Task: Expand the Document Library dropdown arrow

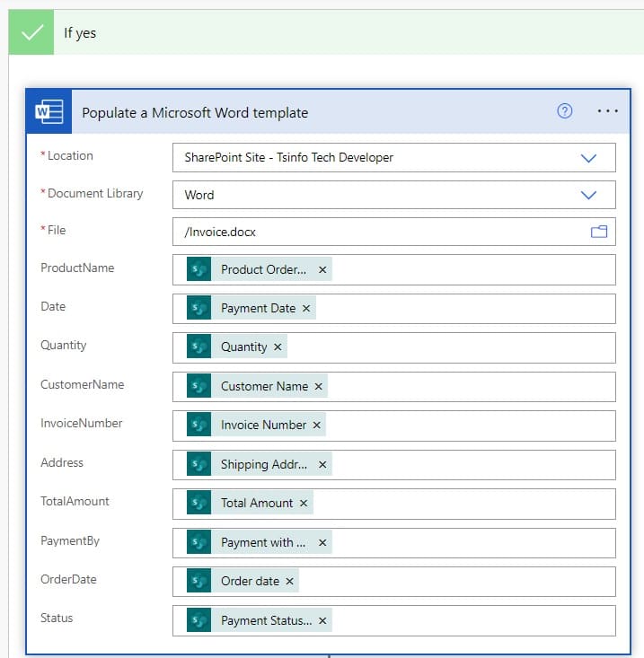Action: 588,195
